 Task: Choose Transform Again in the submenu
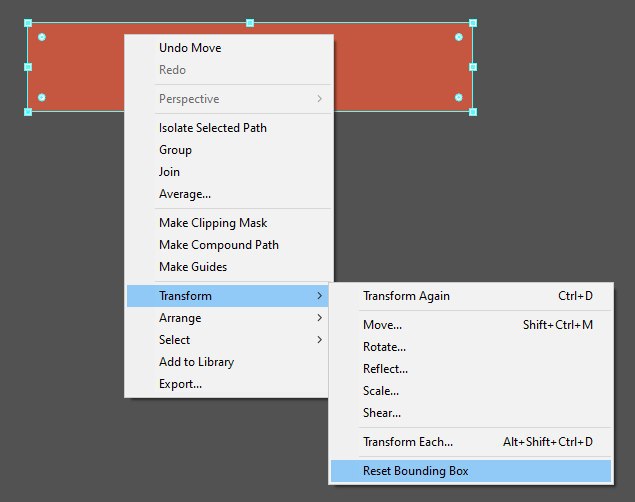click(471, 296)
